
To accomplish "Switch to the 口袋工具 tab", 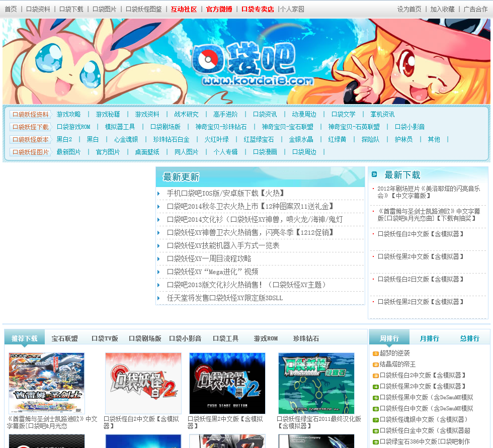I will coord(225,339).
